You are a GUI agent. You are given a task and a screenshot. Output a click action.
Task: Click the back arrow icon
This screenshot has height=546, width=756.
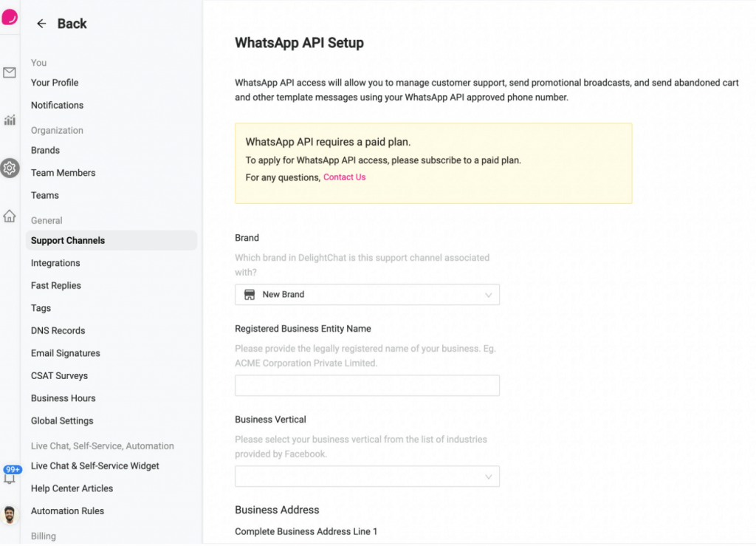coord(41,24)
